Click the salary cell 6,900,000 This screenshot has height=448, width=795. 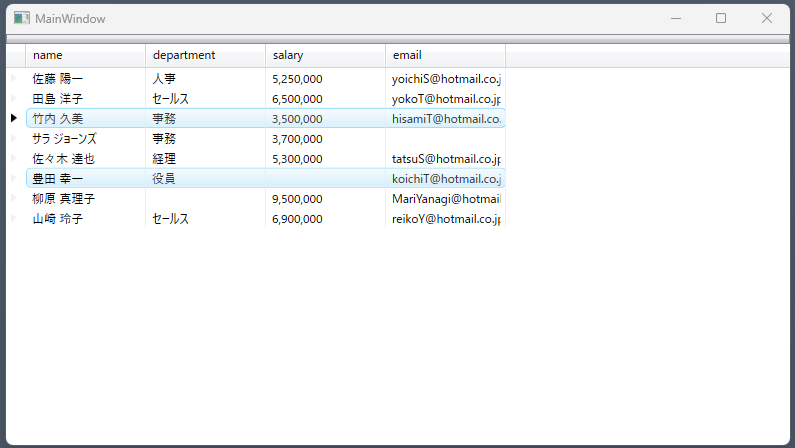[x=326, y=218]
